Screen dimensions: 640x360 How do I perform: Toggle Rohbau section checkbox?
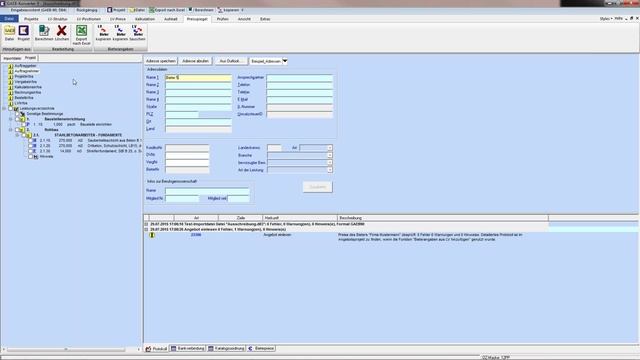tap(17, 130)
